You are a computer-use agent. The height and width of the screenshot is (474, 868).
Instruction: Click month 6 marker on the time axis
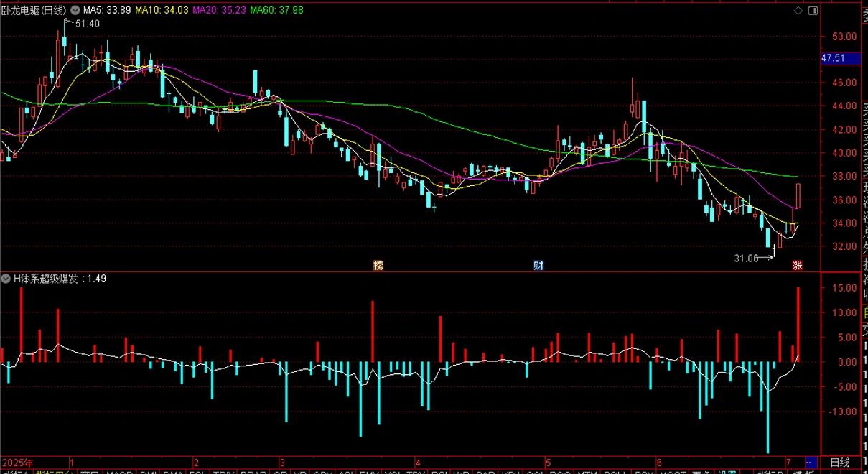pyautogui.click(x=658, y=462)
